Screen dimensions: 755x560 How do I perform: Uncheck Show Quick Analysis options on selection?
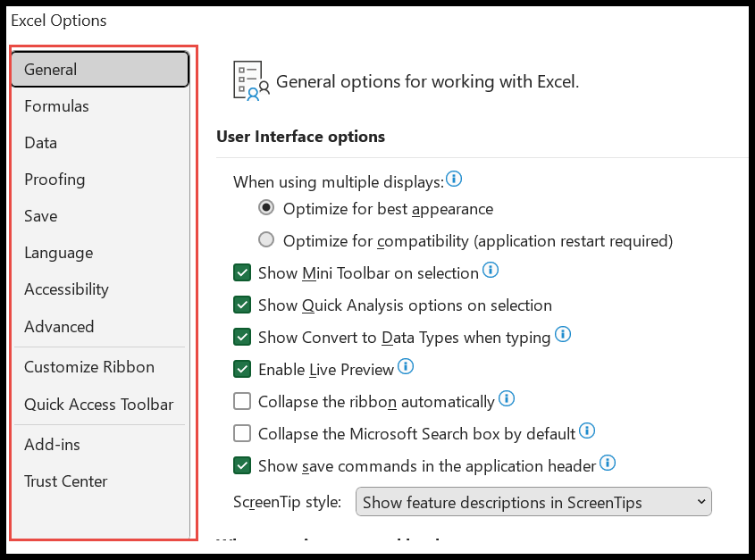point(242,305)
